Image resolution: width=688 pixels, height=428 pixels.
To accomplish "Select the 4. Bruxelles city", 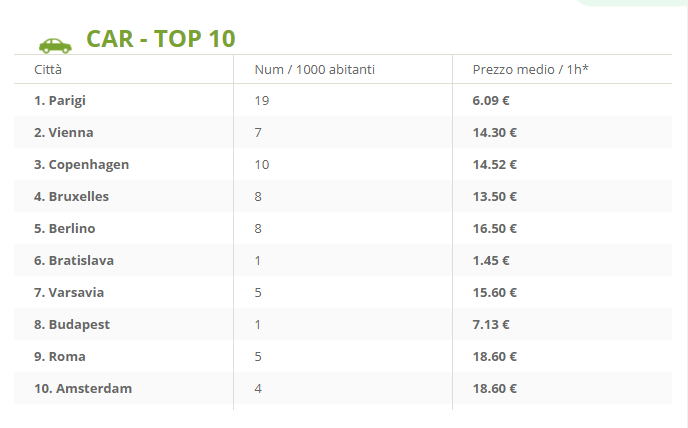I will click(72, 197).
